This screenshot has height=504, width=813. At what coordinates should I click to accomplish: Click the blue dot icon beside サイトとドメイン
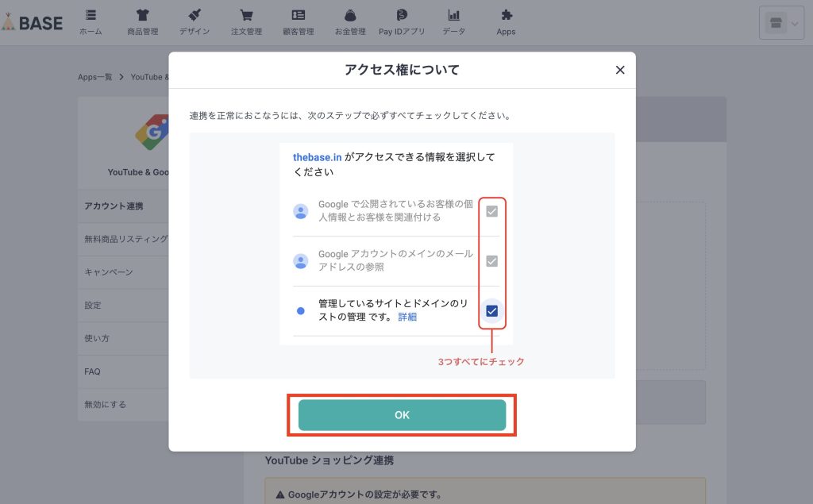point(301,310)
